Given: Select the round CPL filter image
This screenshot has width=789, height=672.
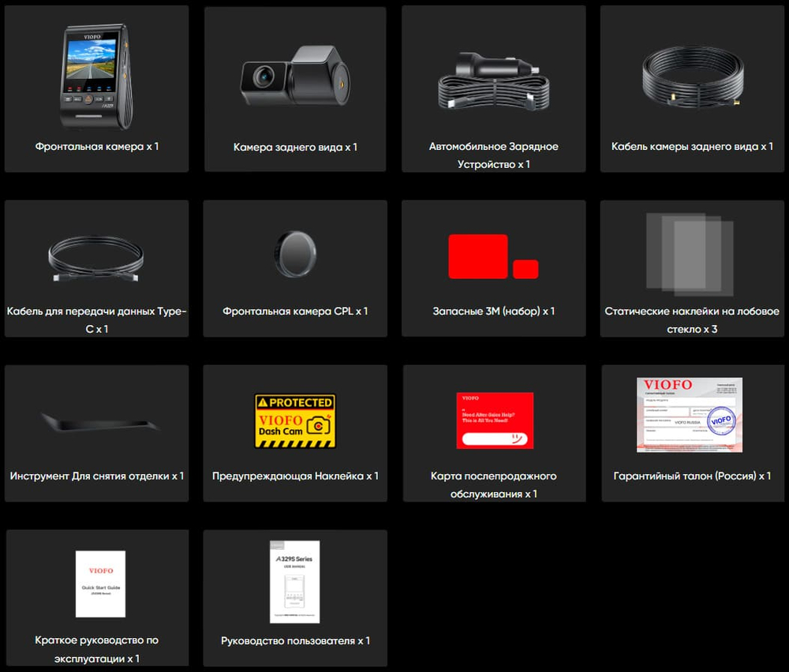Looking at the screenshot, I should [295, 253].
